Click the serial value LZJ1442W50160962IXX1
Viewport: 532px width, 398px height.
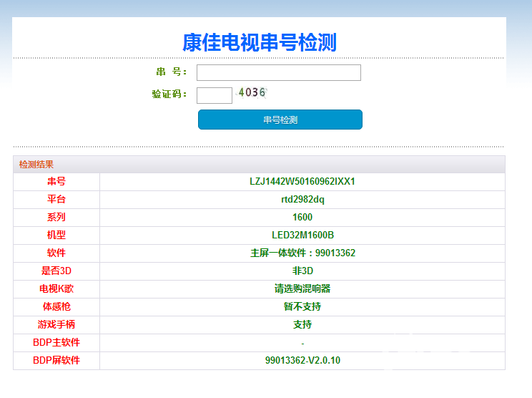click(302, 182)
